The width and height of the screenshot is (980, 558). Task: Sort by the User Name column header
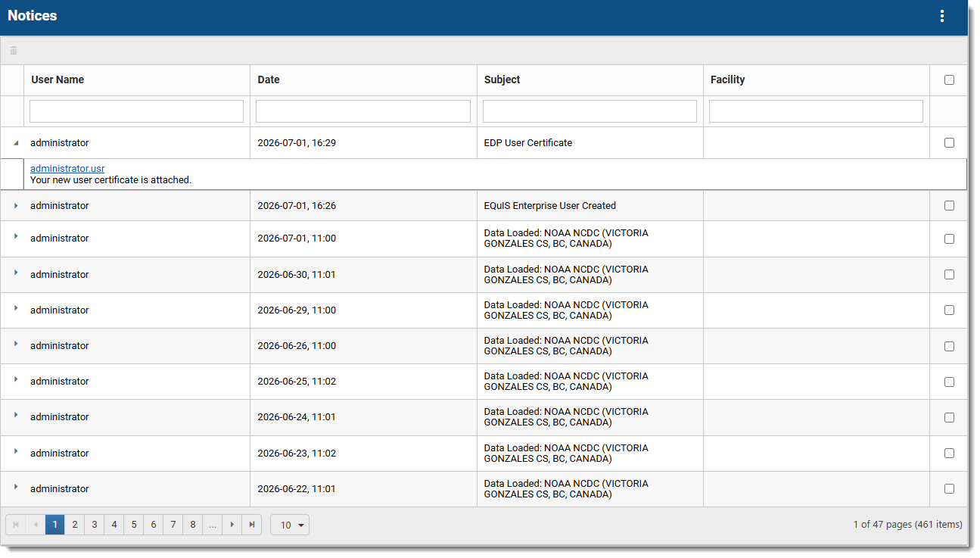(58, 79)
